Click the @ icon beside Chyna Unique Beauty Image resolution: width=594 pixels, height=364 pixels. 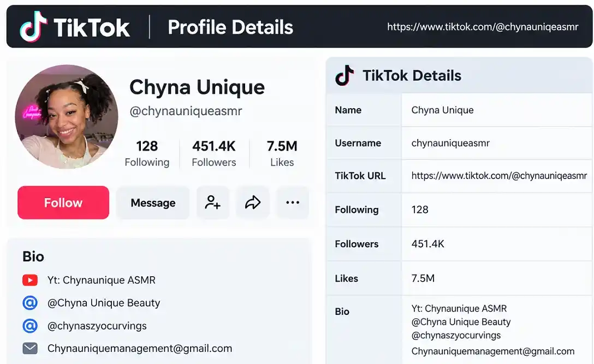point(30,303)
